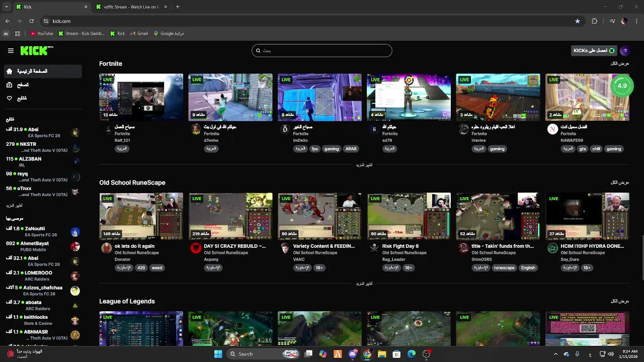
Task: Open rsyq channel in sidebar
Action: [43, 176]
